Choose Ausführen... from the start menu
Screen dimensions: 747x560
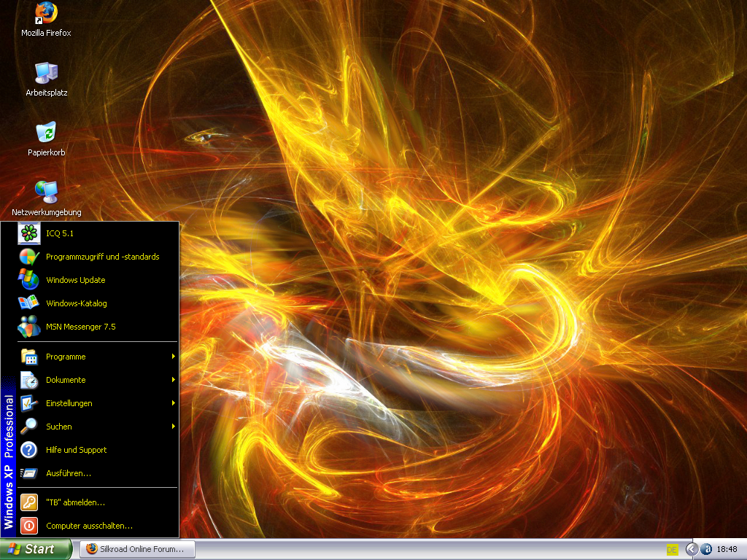pos(68,473)
